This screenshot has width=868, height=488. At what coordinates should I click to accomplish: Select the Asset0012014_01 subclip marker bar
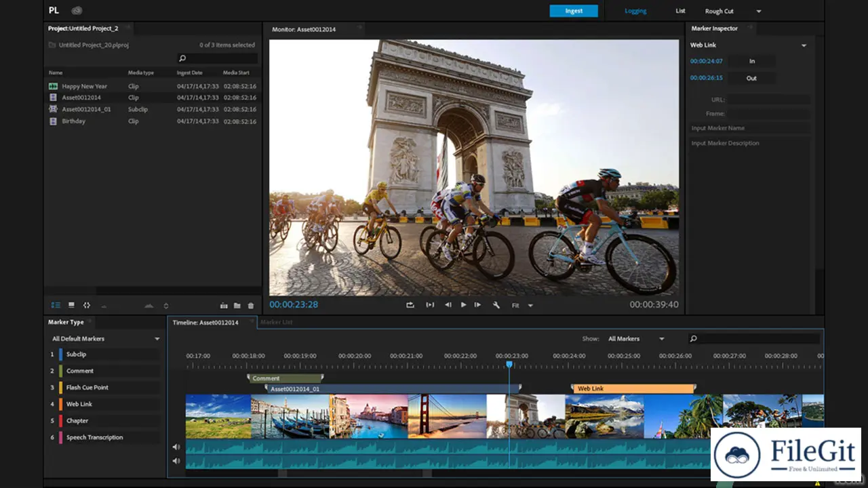point(393,389)
